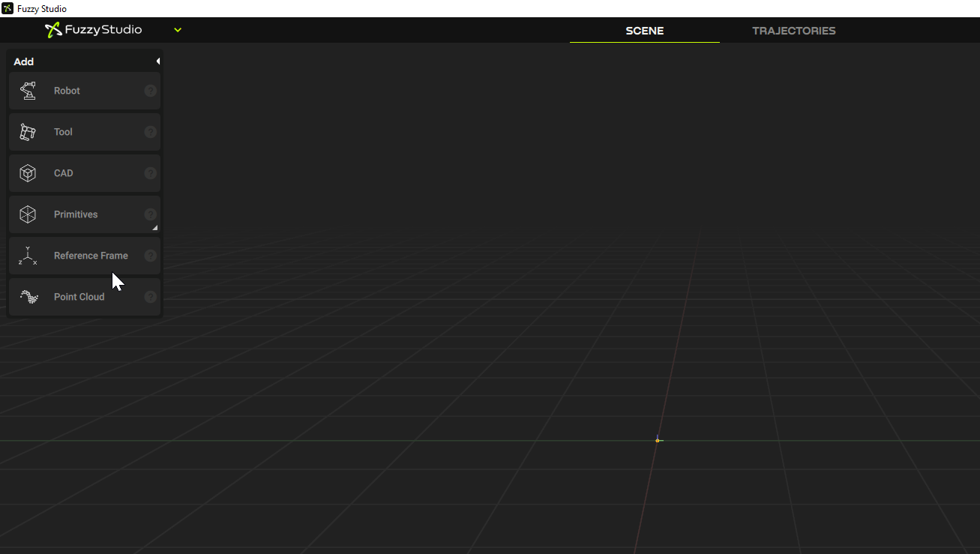Viewport: 980px width, 554px height.
Task: Click the Tool icon to add a tool
Action: (28, 132)
